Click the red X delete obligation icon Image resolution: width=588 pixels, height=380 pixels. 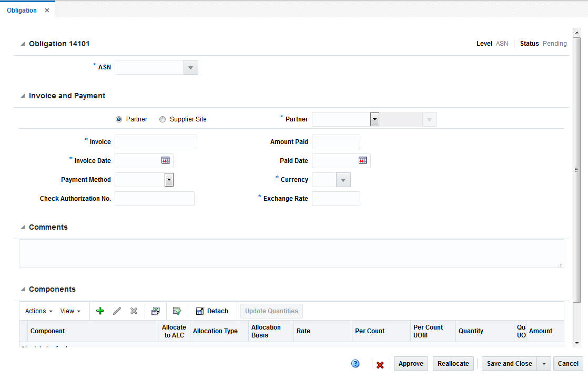[x=380, y=365]
